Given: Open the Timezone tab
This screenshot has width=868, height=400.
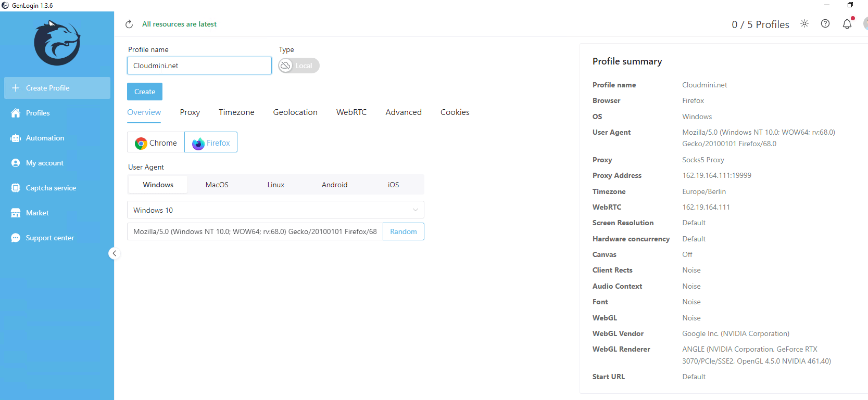Looking at the screenshot, I should click(236, 112).
